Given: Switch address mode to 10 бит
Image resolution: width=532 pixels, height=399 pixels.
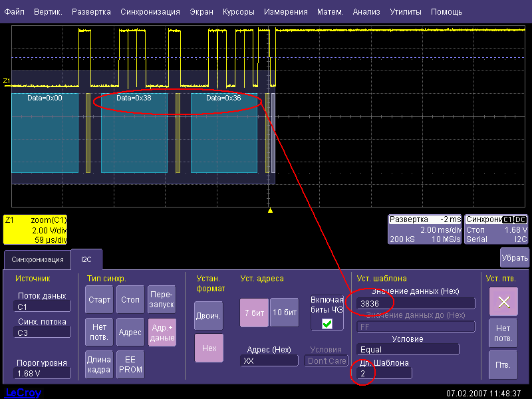Looking at the screenshot, I should pyautogui.click(x=284, y=313).
